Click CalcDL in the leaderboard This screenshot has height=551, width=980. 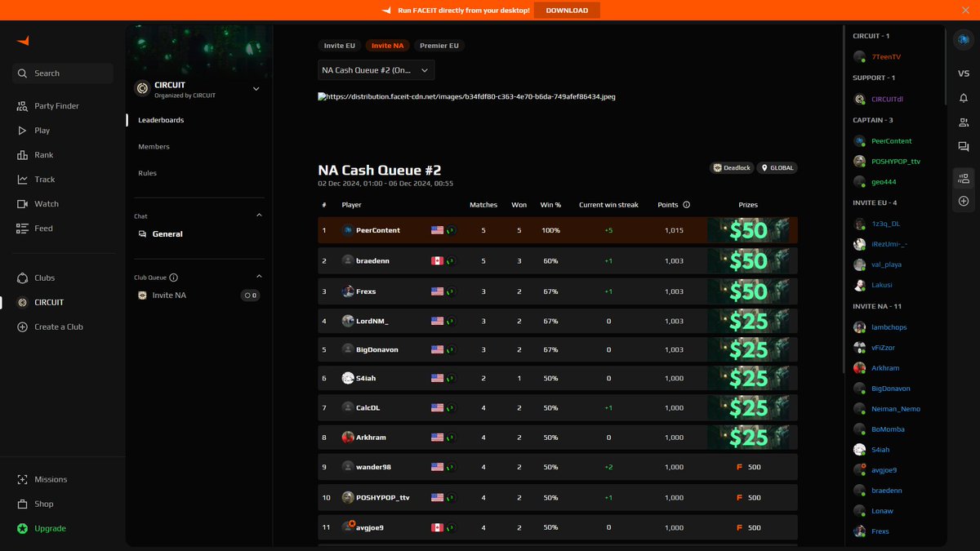(368, 408)
